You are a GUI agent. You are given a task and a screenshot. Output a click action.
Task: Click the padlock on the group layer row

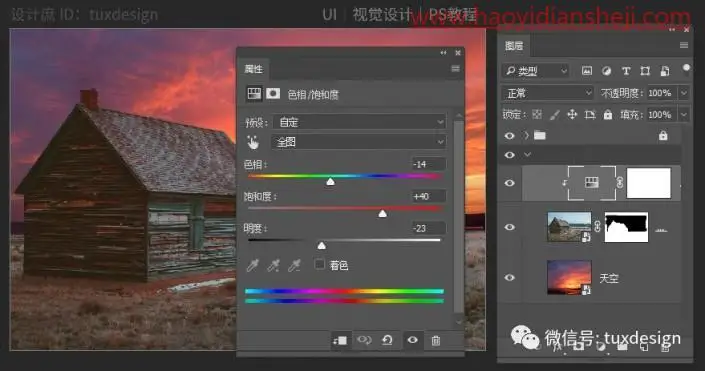[x=663, y=135]
